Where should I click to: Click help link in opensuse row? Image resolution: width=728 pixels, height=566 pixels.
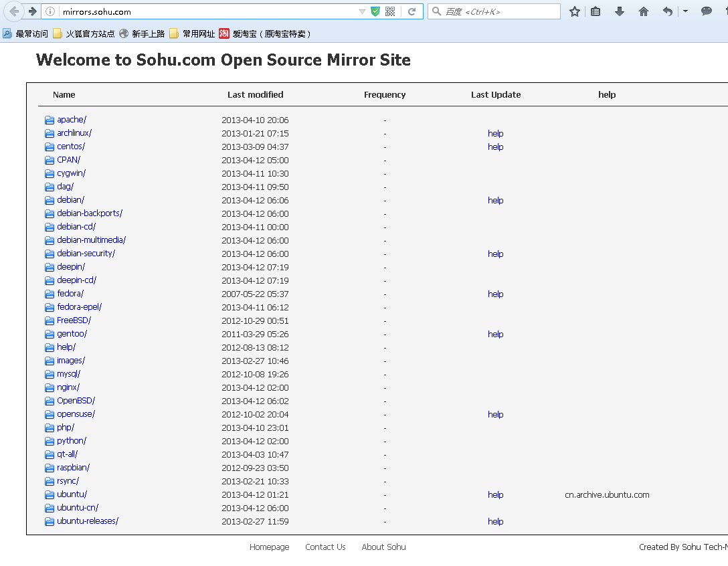click(495, 415)
